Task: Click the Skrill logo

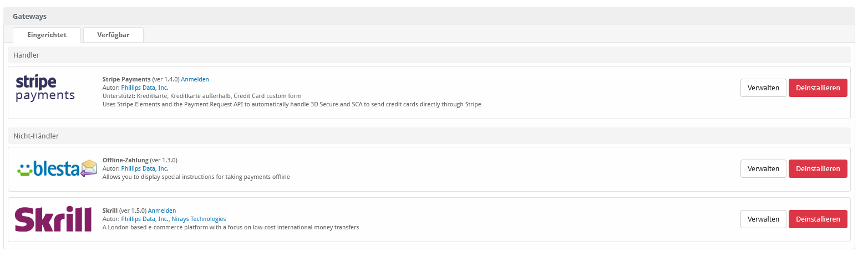Action: click(x=53, y=219)
